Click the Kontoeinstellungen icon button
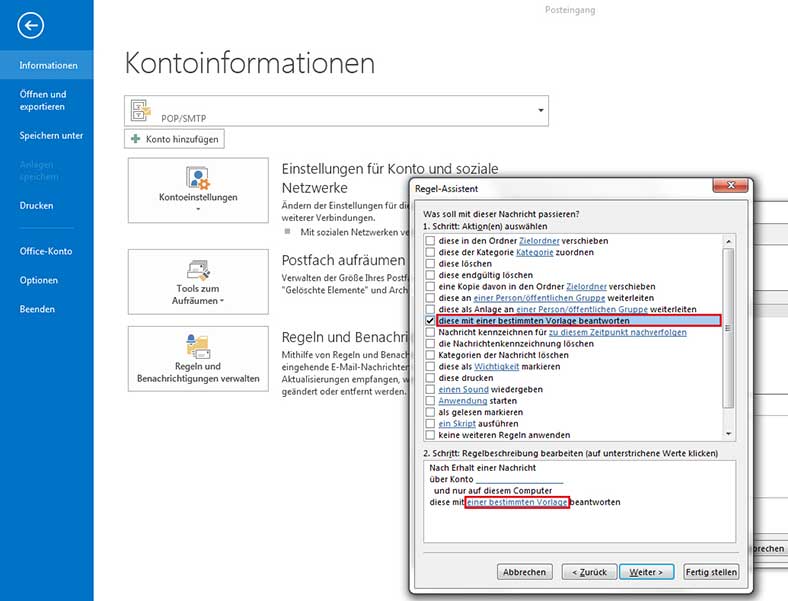 click(198, 190)
